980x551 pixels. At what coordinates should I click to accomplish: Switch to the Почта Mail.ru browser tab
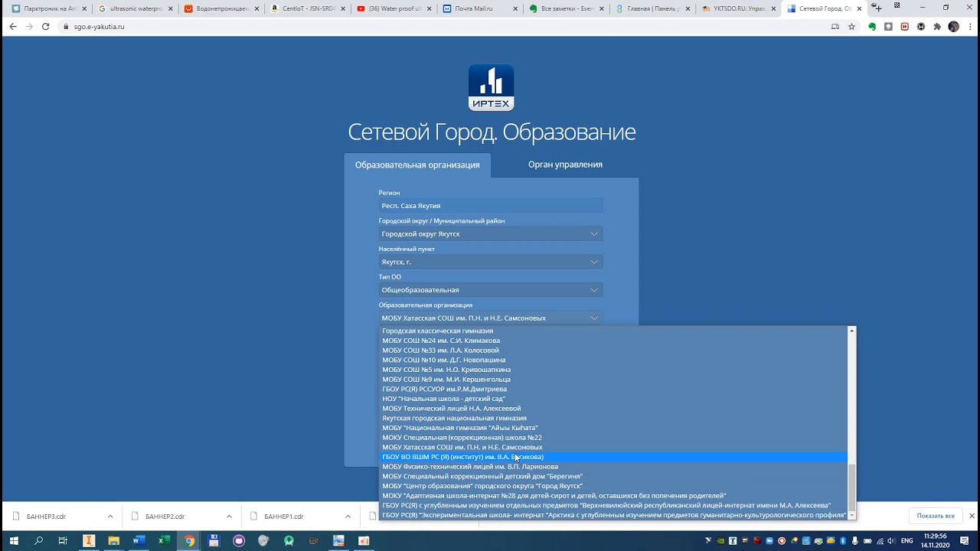[481, 8]
